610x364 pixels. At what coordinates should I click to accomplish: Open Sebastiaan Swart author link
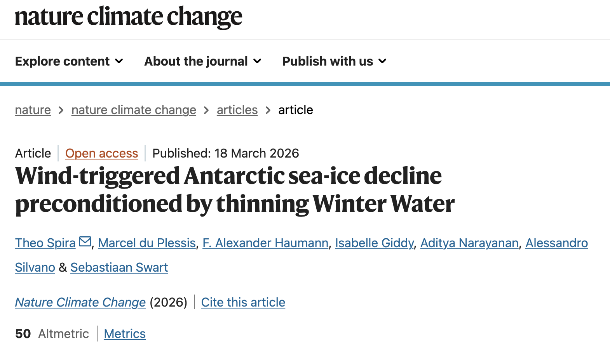(119, 267)
